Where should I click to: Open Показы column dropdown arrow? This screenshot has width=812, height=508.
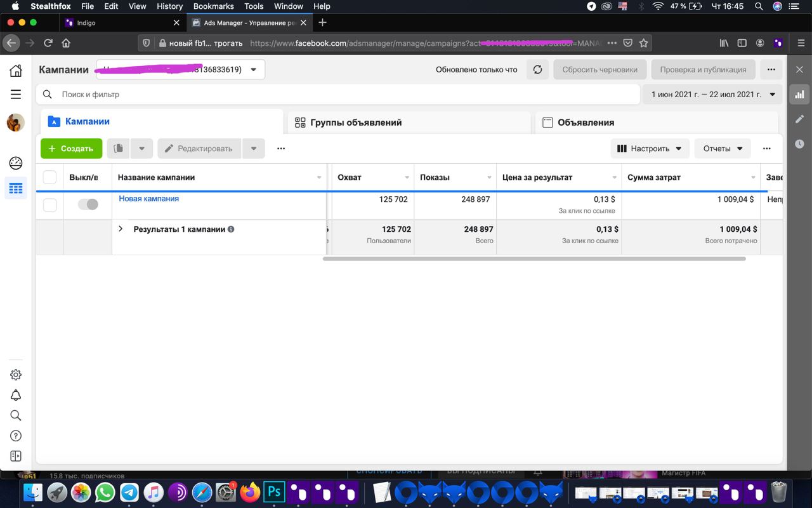click(489, 177)
